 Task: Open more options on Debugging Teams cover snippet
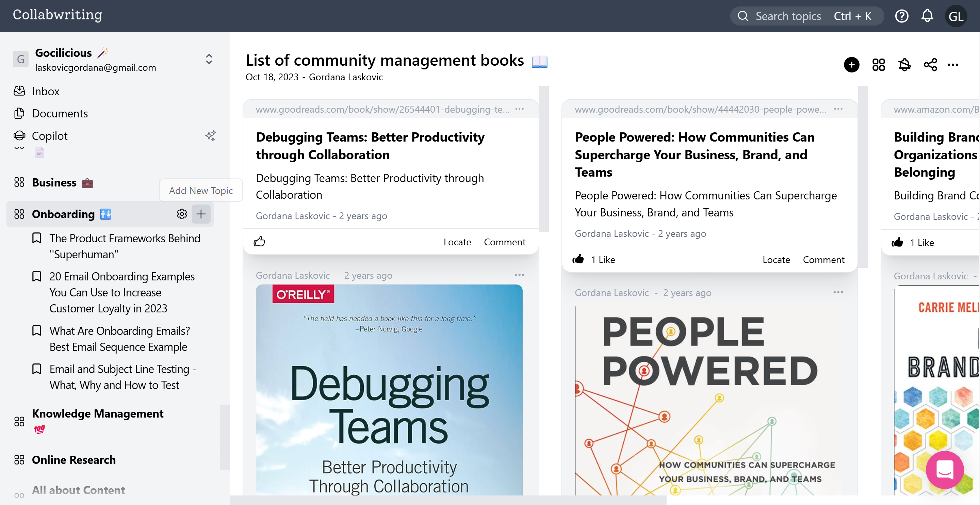pyautogui.click(x=520, y=275)
